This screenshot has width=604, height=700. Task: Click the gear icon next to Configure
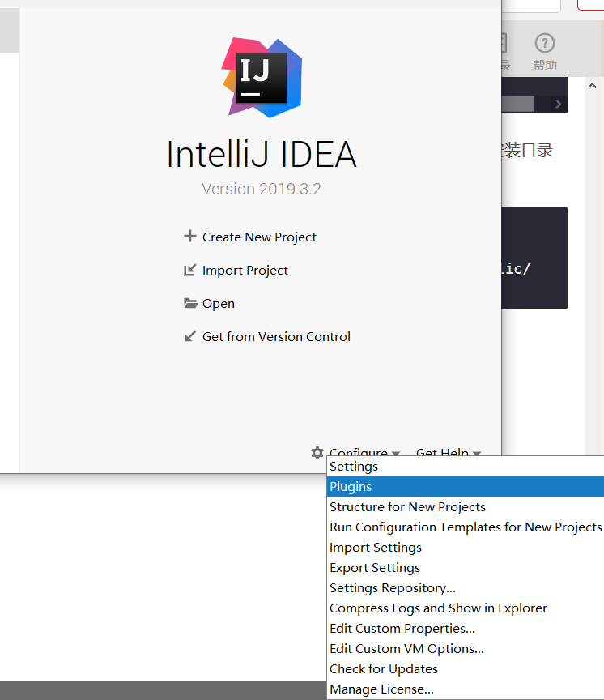(317, 452)
